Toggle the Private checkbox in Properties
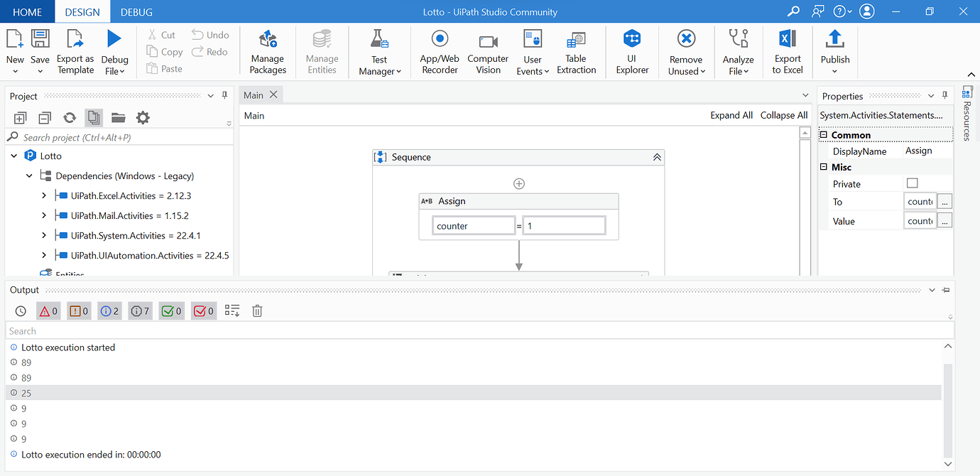980x476 pixels. [911, 183]
